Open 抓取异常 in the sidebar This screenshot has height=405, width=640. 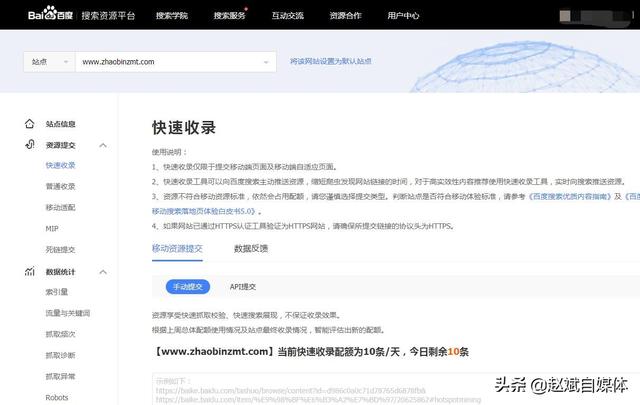point(60,376)
